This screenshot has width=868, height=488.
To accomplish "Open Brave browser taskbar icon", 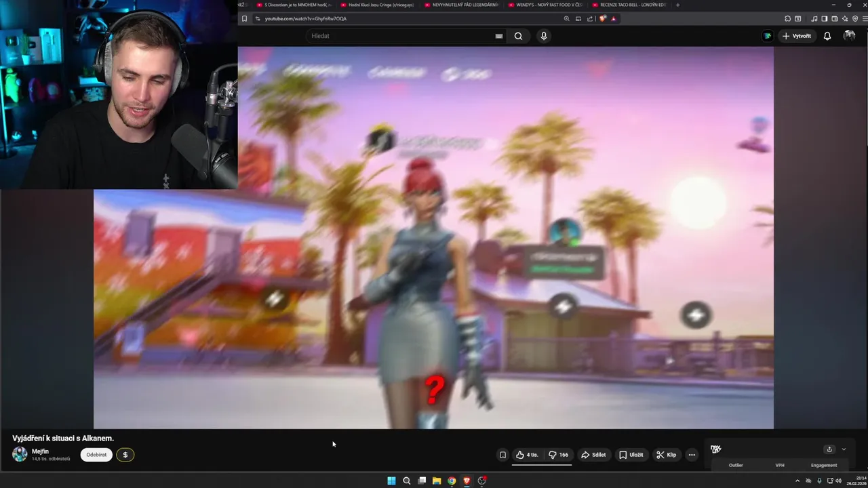I will (x=467, y=481).
